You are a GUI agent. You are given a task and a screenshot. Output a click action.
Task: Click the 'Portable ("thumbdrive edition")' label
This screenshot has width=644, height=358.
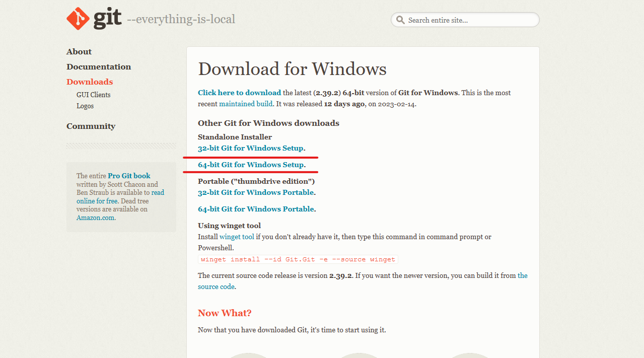pos(256,181)
